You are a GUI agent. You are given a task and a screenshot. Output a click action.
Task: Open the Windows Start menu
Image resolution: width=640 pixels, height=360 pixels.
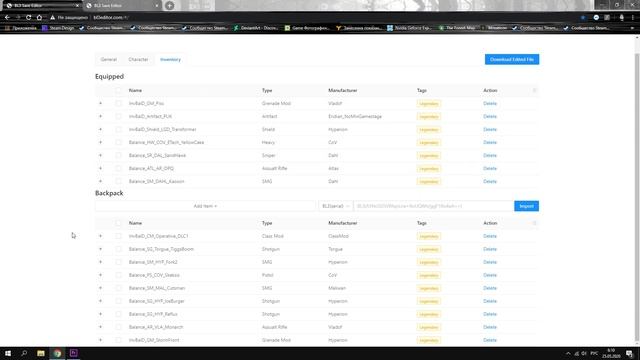point(8,353)
